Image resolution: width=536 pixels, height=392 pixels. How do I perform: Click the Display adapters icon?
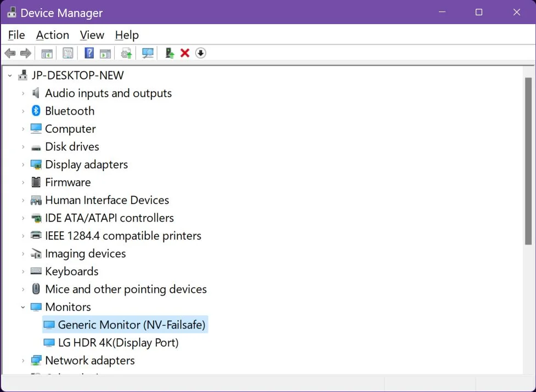pos(36,164)
